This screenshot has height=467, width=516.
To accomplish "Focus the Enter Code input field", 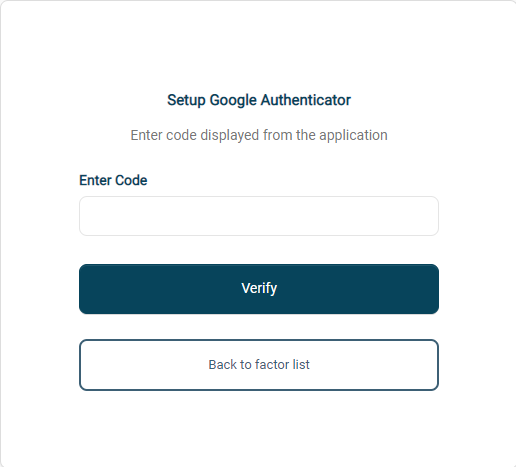I will 259,216.
